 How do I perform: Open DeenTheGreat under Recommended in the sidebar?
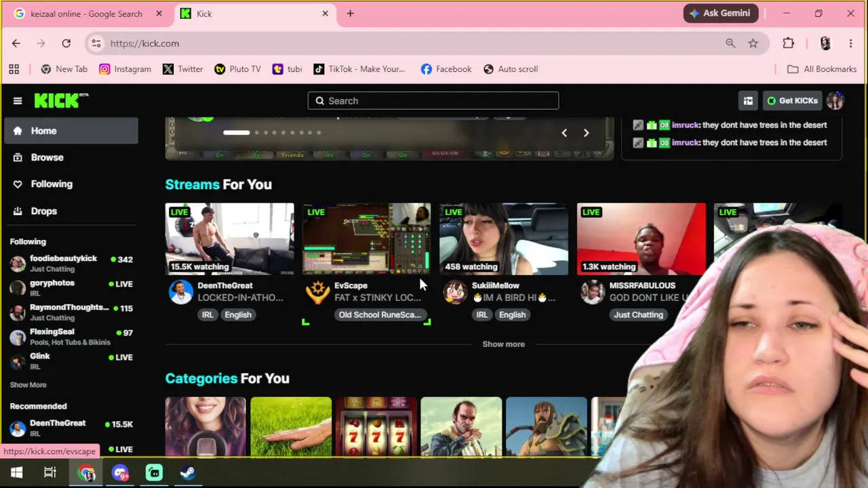[71, 428]
